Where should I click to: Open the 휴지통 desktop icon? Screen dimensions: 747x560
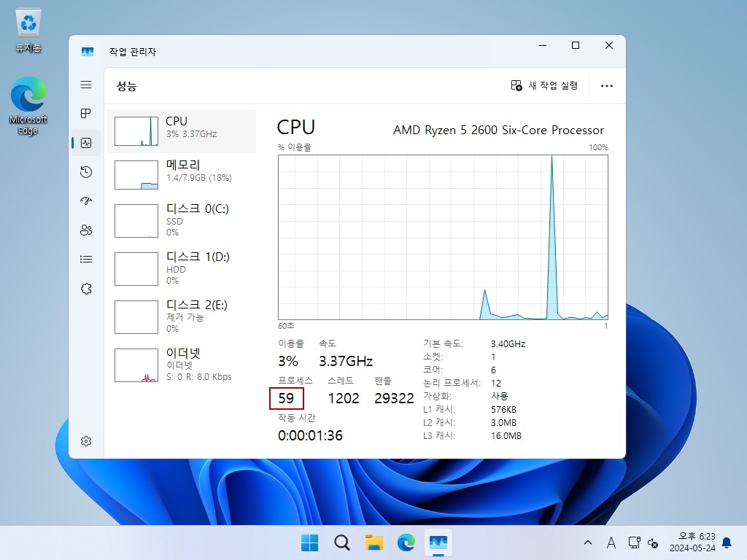click(x=28, y=30)
